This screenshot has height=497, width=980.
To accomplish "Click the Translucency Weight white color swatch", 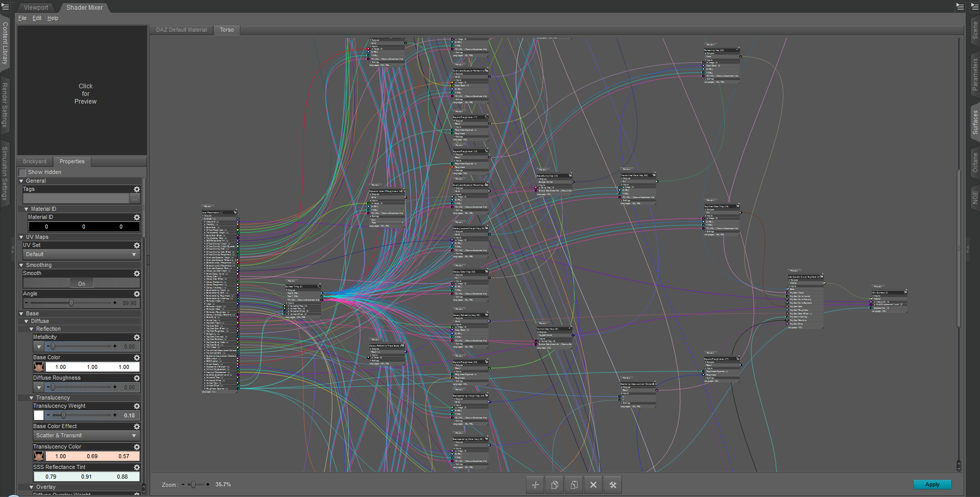I will tap(39, 415).
